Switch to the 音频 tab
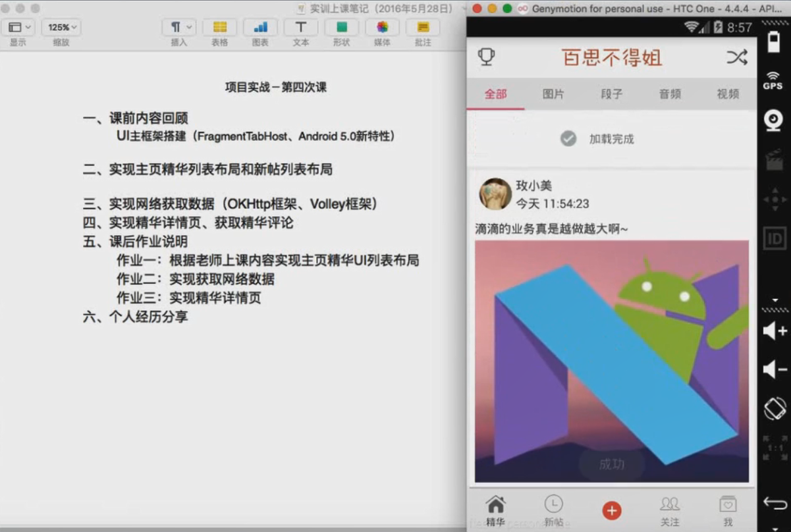Screen dimensions: 791x532 [x=670, y=94]
